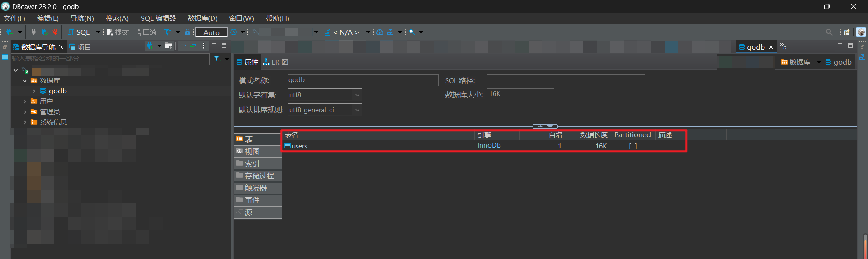Click the blue lock icon in toolbar

[x=188, y=32]
